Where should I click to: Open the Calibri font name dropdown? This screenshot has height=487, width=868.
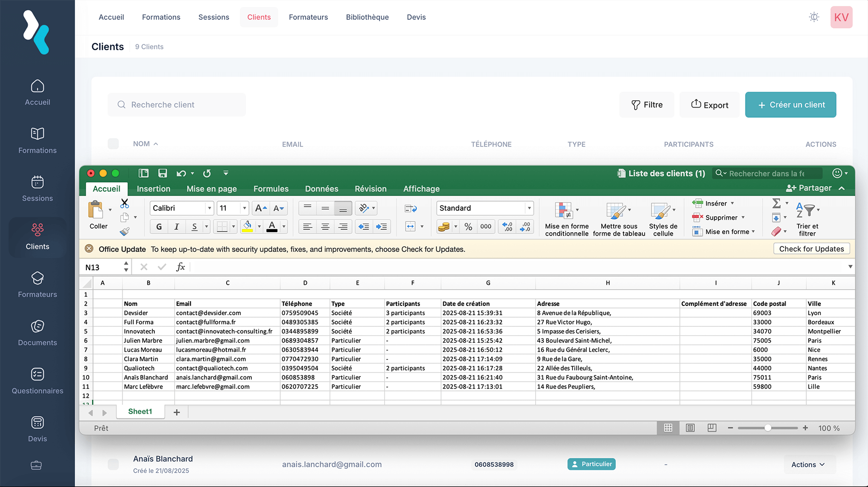[209, 208]
